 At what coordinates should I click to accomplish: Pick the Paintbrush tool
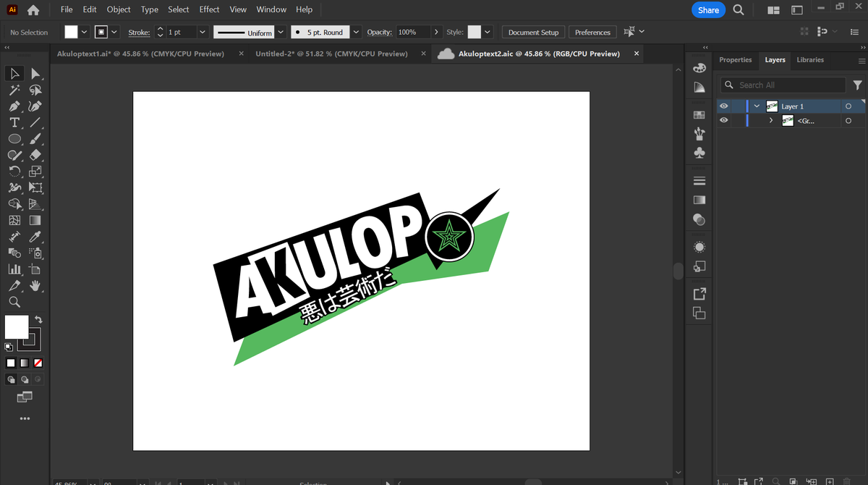click(35, 139)
